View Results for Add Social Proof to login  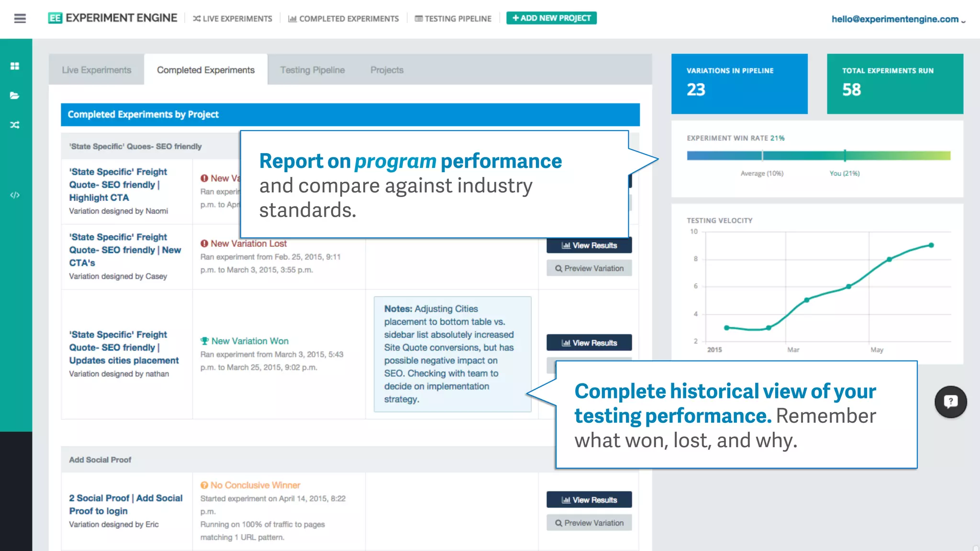[589, 500]
